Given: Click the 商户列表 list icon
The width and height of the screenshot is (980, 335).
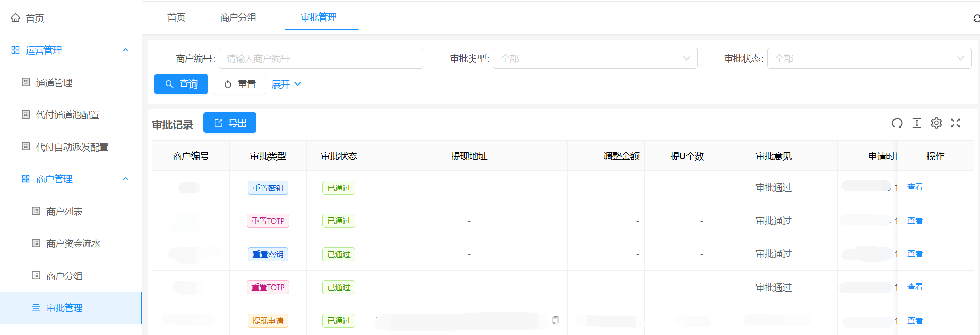Looking at the screenshot, I should tap(36, 211).
